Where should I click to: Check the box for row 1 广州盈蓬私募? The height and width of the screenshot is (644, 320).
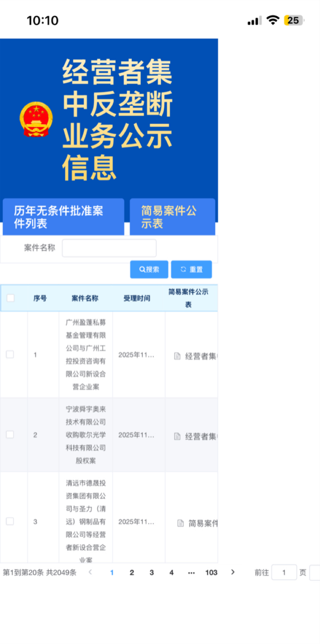pos(10,354)
